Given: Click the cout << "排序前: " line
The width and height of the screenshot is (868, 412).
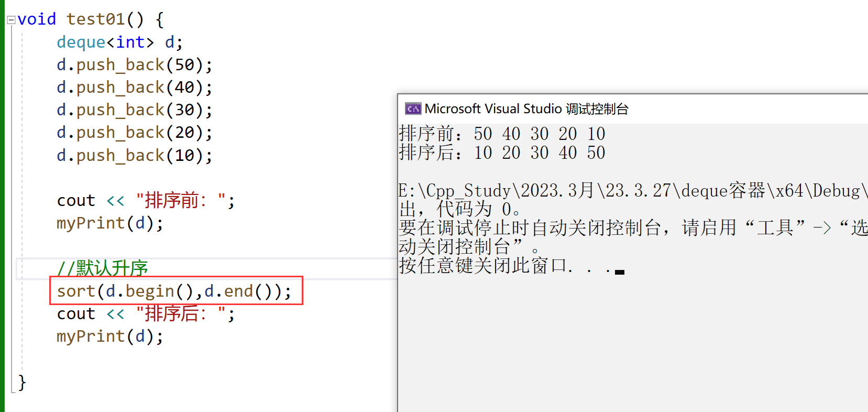Looking at the screenshot, I should tap(146, 201).
